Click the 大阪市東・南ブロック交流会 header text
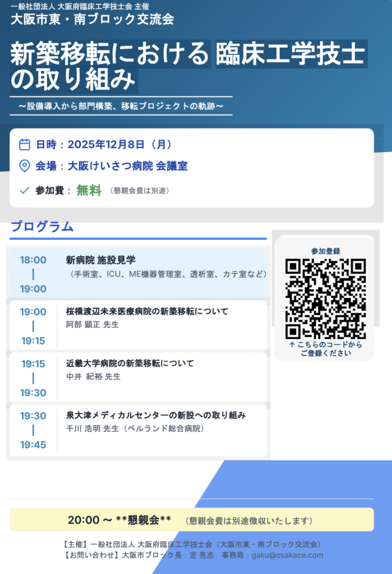The image size is (392, 574). tap(92, 20)
